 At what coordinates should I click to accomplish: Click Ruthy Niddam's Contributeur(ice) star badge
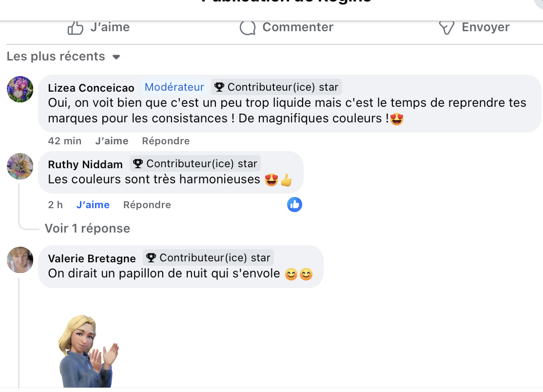pos(195,163)
